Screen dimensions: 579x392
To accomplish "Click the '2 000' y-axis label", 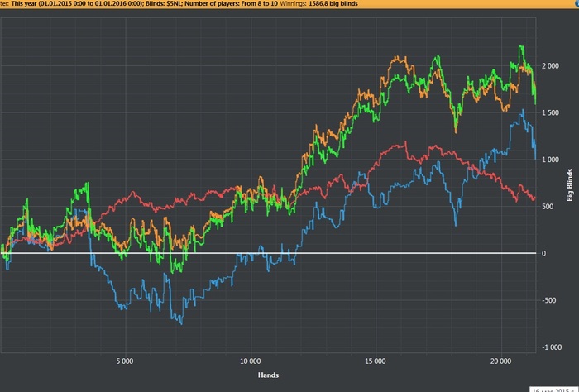I will click(550, 65).
